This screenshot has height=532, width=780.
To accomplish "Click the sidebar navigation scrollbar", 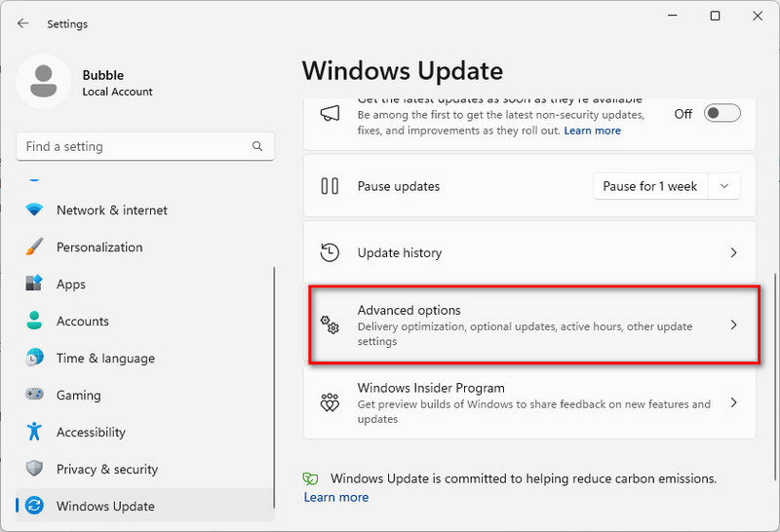I will 274,388.
